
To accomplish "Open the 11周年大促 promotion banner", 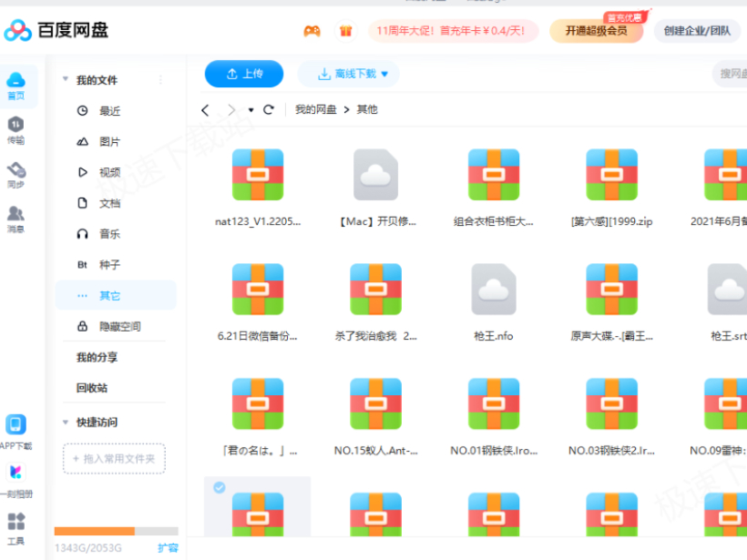I will [x=453, y=31].
